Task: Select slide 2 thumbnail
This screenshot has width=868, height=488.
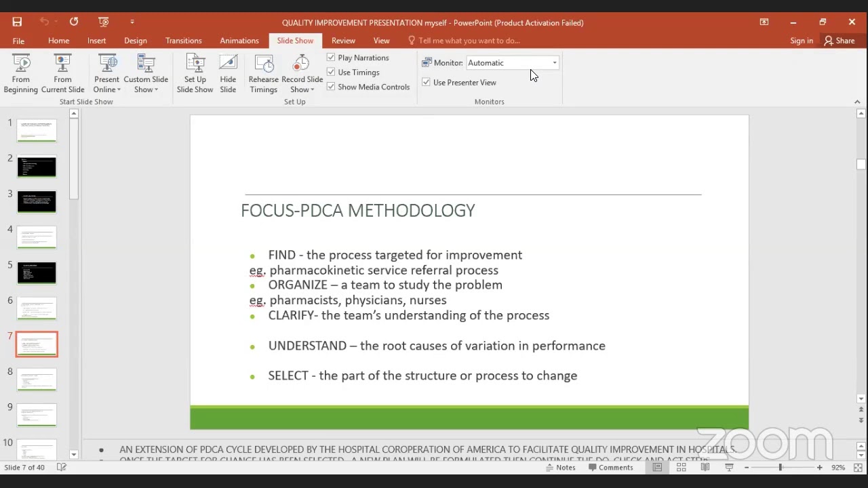Action: (37, 167)
